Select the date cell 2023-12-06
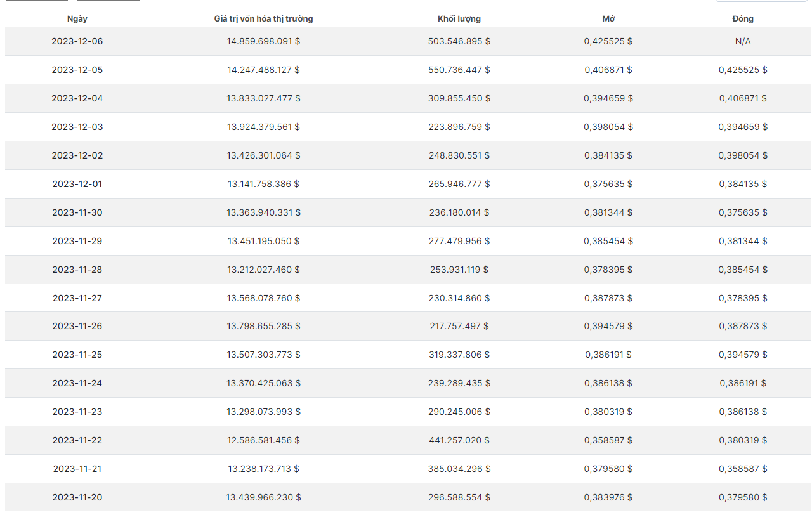Screen dimensions: 812x515 (x=77, y=41)
